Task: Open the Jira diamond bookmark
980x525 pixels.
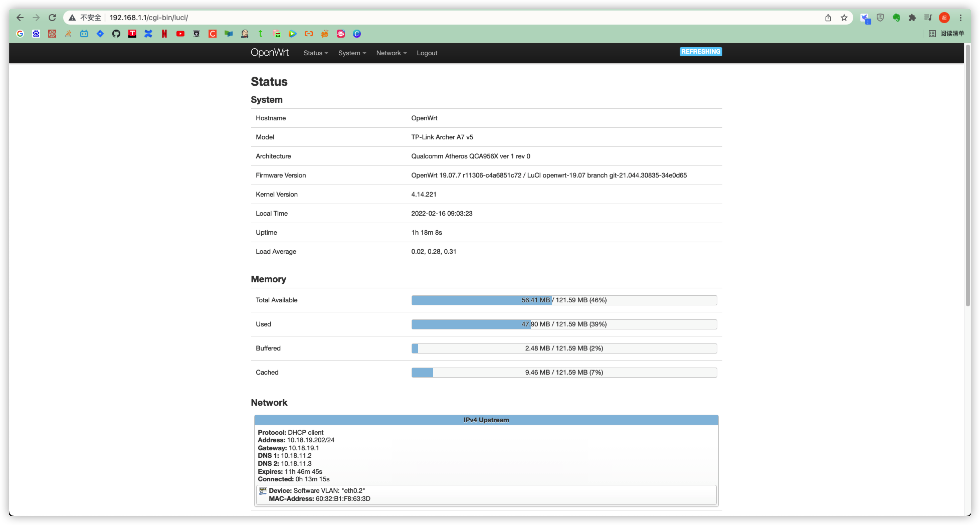Action: pos(100,34)
